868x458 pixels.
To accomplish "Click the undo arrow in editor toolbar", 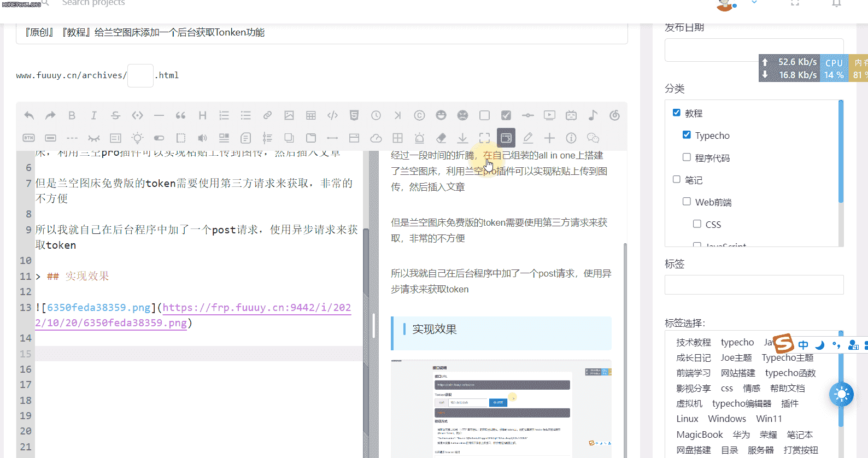I will tap(29, 115).
